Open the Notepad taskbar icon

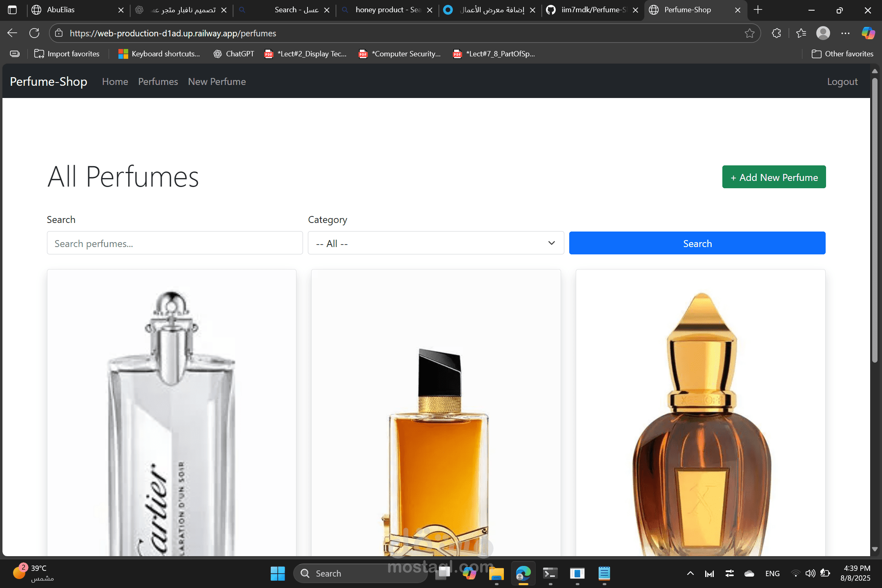(x=604, y=573)
